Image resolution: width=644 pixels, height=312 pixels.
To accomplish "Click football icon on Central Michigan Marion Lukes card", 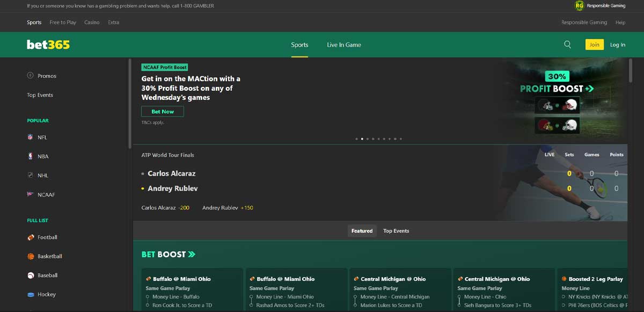I will pyautogui.click(x=356, y=279).
